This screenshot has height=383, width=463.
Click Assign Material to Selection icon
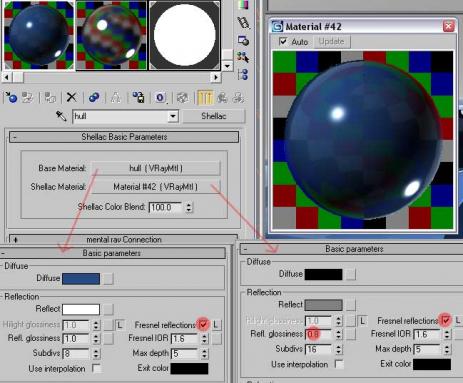tap(50, 97)
